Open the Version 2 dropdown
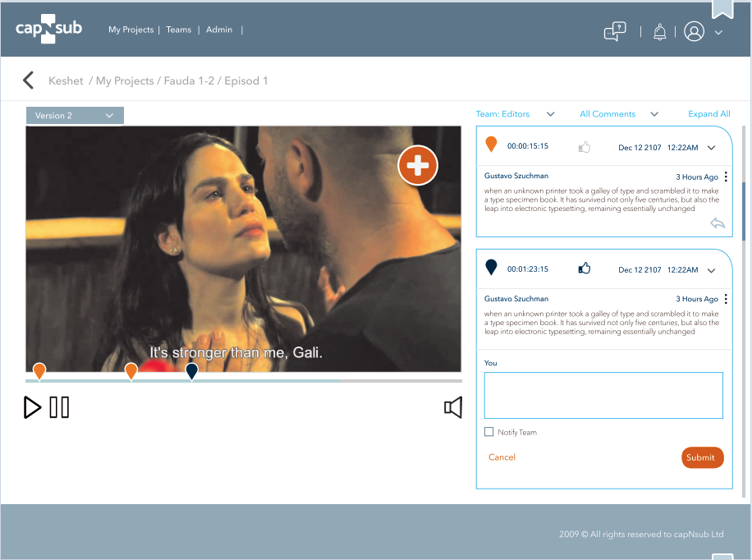 pos(75,116)
